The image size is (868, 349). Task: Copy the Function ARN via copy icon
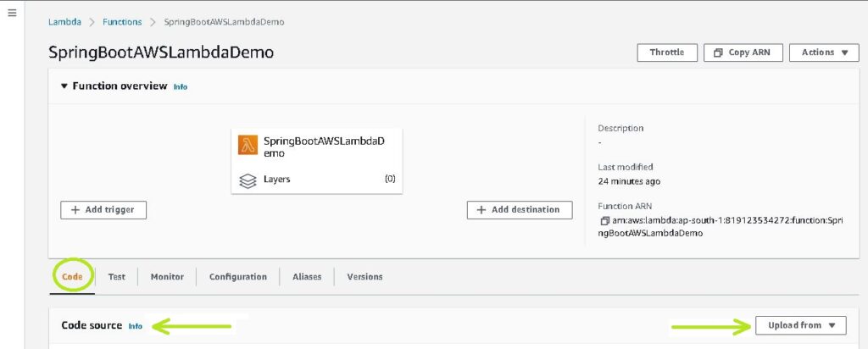[x=604, y=221]
